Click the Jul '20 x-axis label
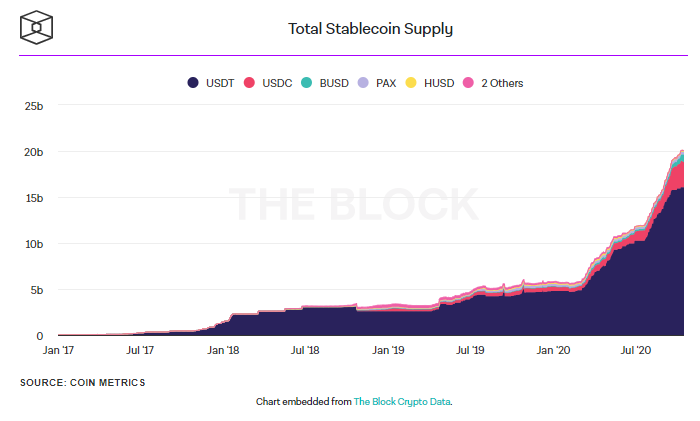This screenshot has width=700, height=421. pyautogui.click(x=637, y=351)
